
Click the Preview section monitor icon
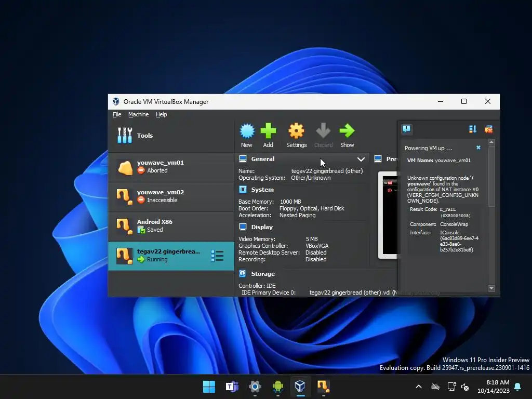378,159
